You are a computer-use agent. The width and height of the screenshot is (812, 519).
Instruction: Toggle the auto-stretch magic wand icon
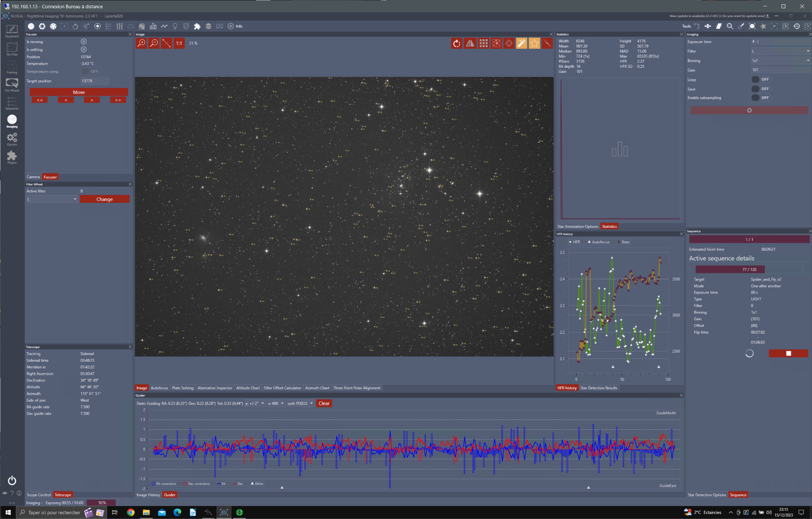pos(522,43)
